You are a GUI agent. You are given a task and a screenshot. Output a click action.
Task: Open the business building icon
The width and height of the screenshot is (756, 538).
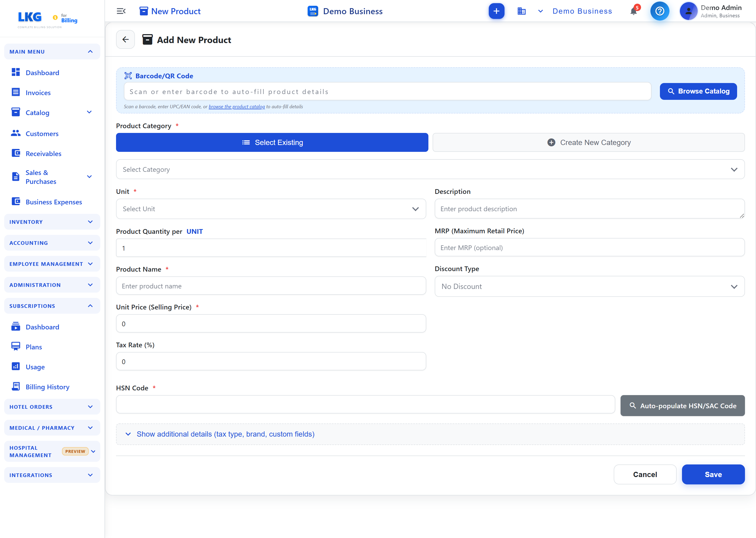(521, 11)
